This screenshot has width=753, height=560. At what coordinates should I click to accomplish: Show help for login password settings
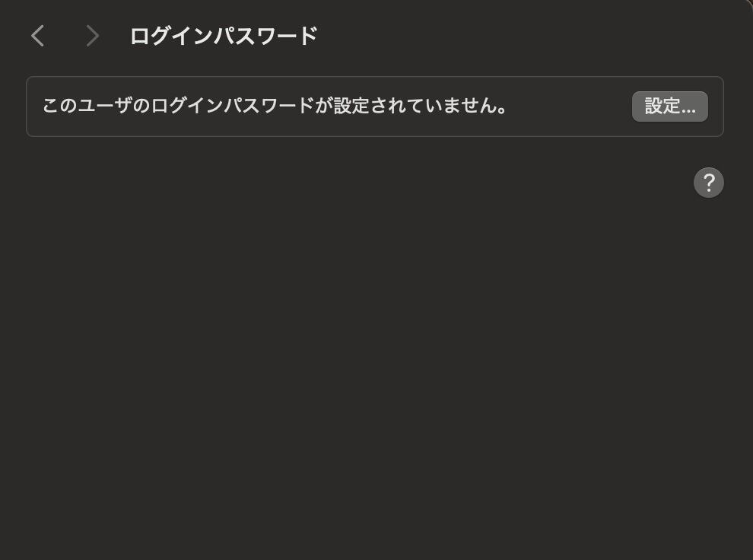click(708, 183)
